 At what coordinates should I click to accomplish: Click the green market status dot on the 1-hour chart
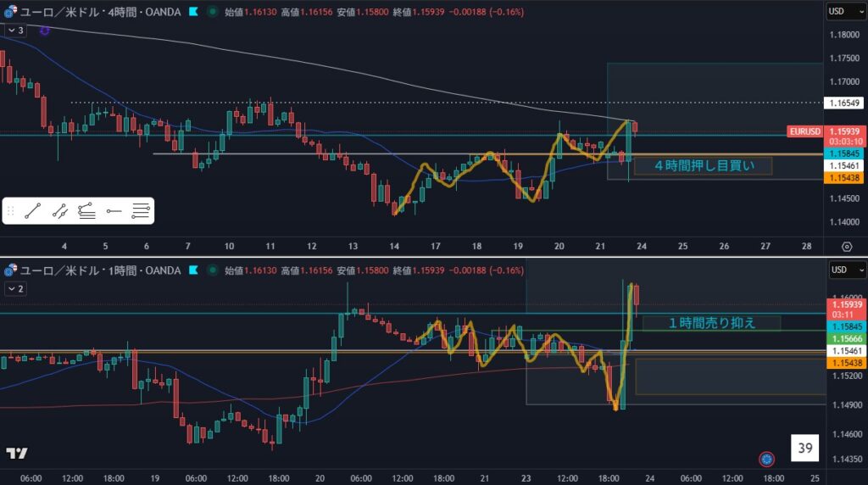[x=210, y=270]
